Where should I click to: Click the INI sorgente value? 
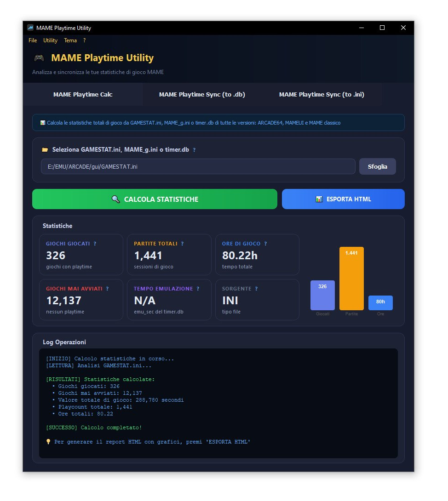coord(230,301)
